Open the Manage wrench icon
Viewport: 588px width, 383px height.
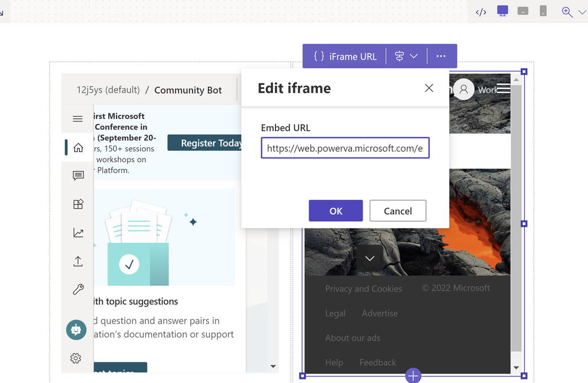tap(78, 289)
